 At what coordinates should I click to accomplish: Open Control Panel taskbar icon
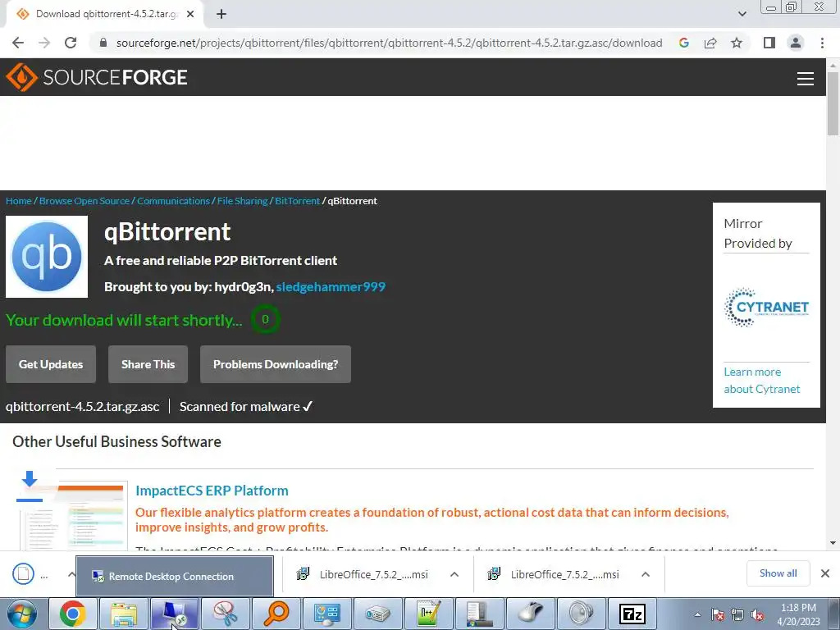327,614
